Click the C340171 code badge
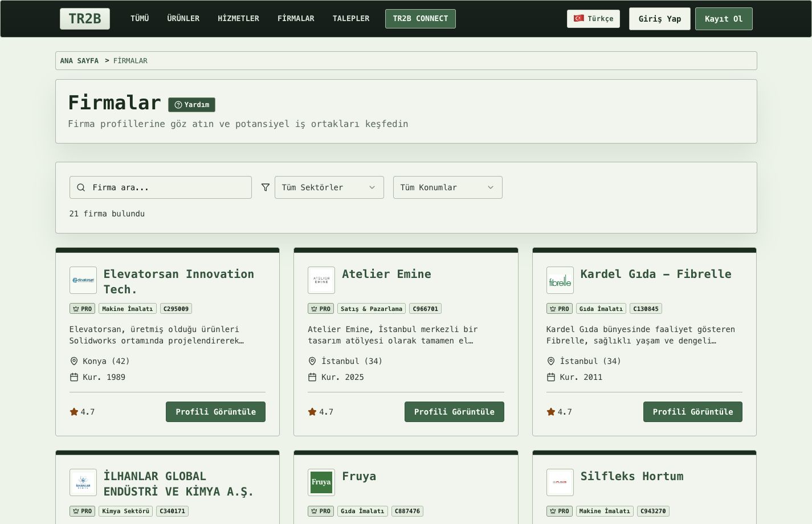 click(x=173, y=511)
